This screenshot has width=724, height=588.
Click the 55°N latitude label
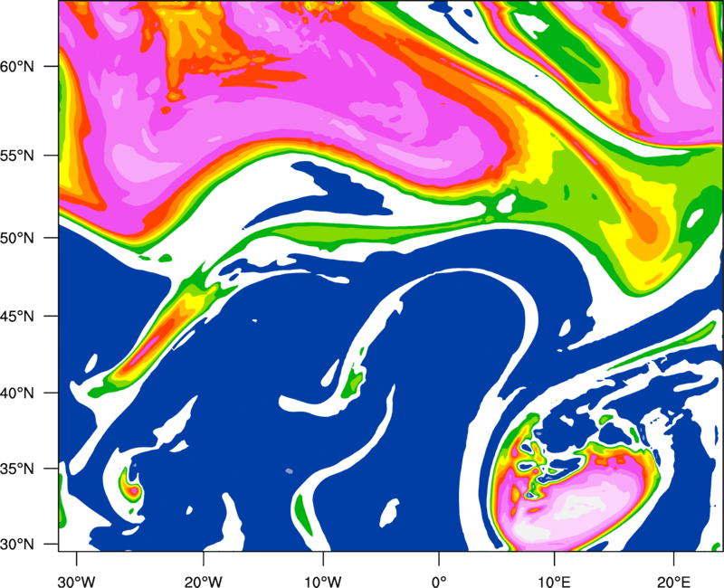coord(17,155)
